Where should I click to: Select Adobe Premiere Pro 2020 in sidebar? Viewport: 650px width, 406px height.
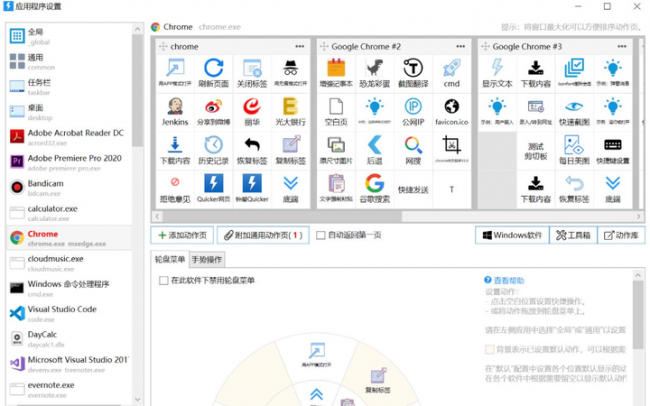point(69,163)
